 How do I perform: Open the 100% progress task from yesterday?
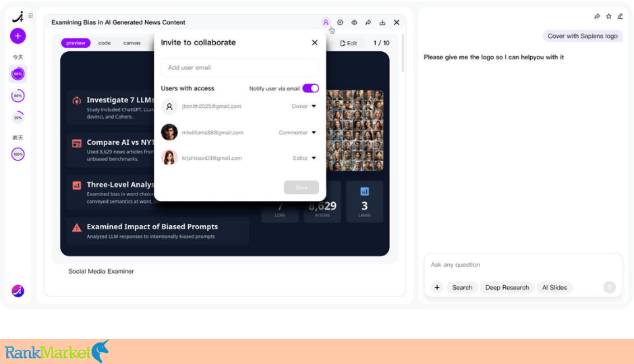[18, 154]
